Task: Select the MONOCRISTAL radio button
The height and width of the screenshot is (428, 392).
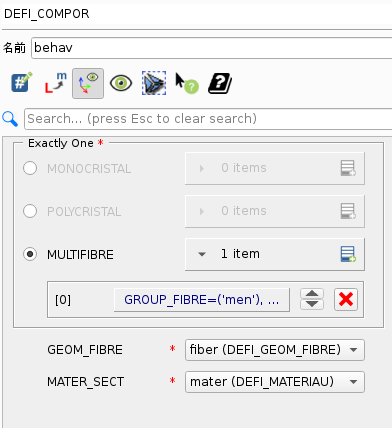Action: [30, 168]
